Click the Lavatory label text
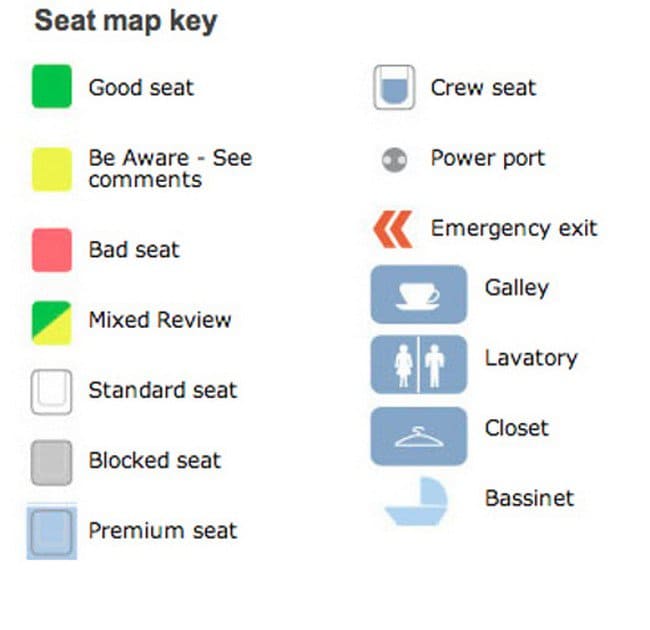This screenshot has width=650, height=630. (531, 358)
